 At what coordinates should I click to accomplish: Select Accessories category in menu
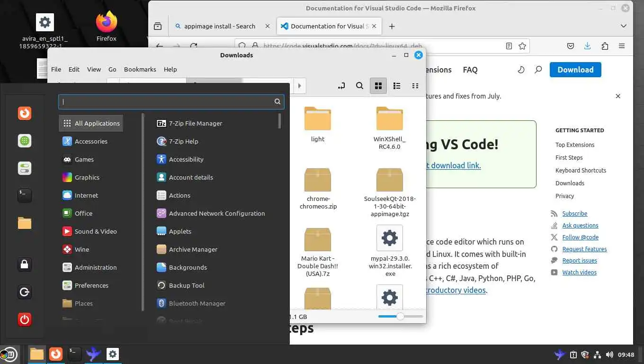pyautogui.click(x=85, y=141)
